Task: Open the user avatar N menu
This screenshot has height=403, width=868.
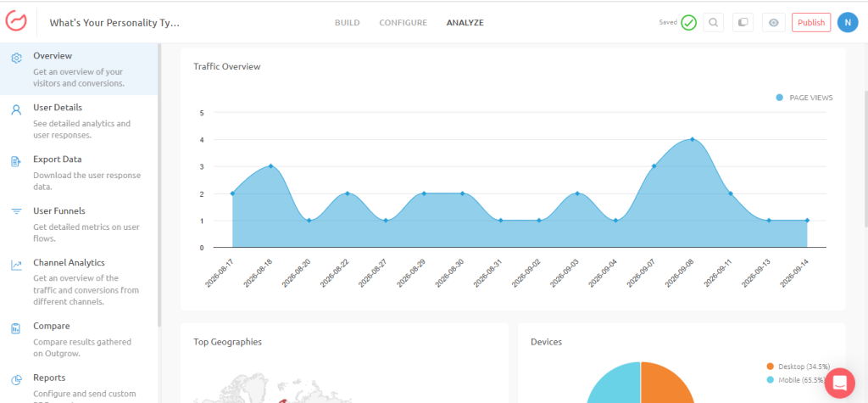Action: (x=848, y=23)
